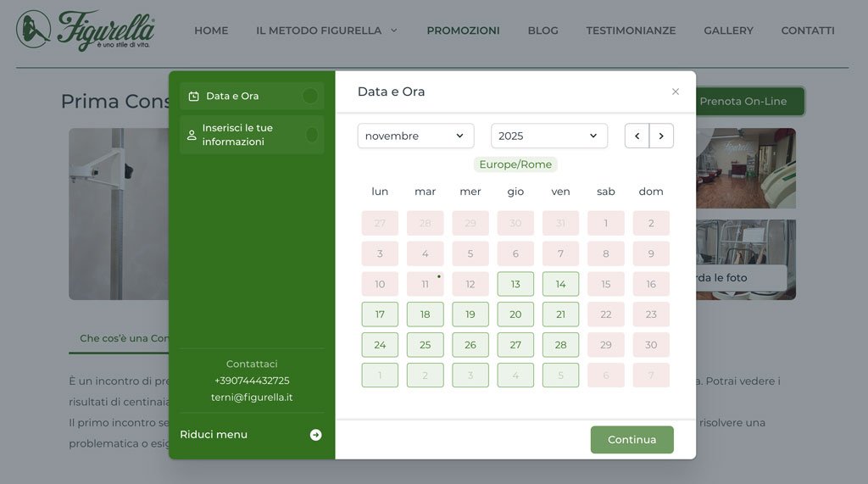Click the lun weekday header
The image size is (868, 484).
(x=380, y=192)
